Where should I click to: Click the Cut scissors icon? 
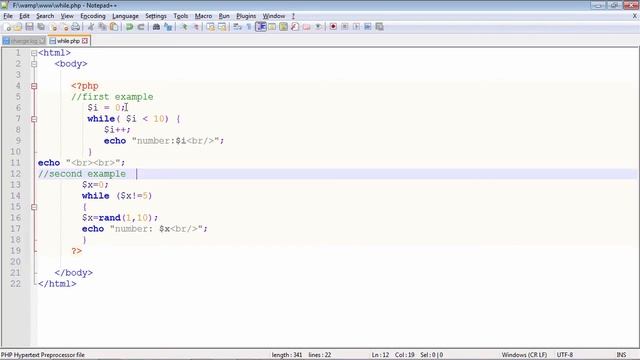91,27
